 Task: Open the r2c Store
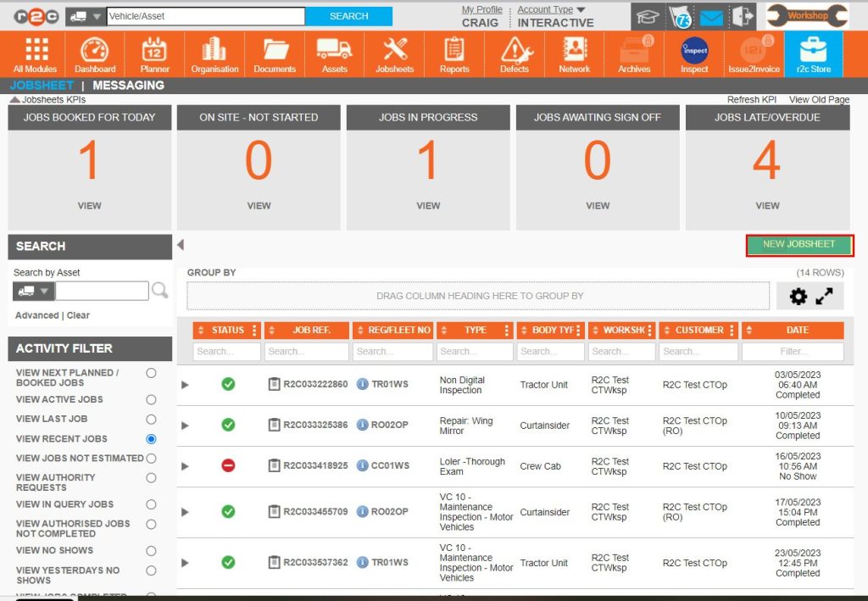813,53
